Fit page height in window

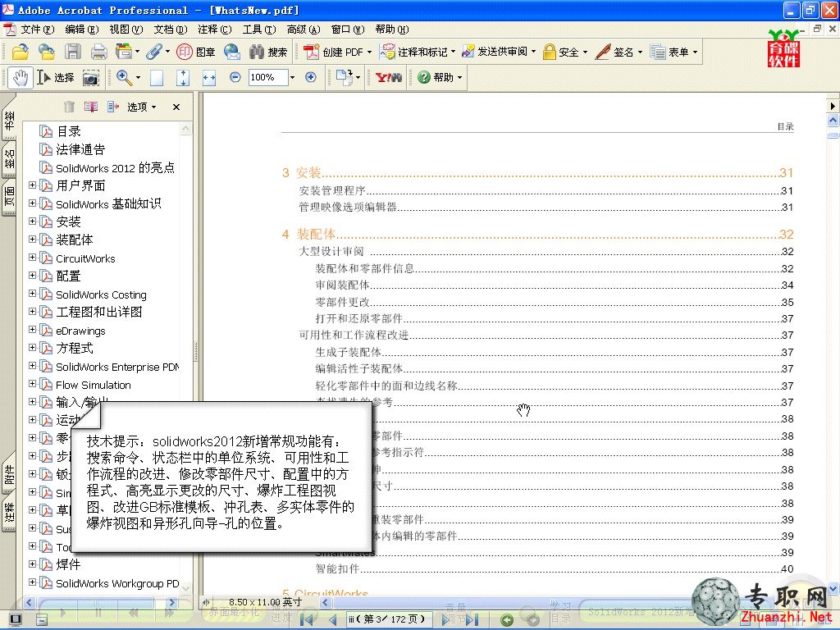183,78
